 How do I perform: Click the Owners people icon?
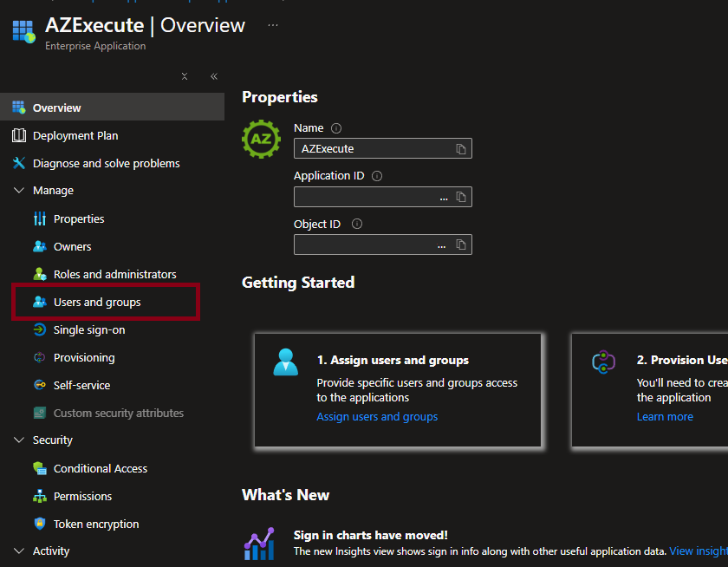coord(40,246)
